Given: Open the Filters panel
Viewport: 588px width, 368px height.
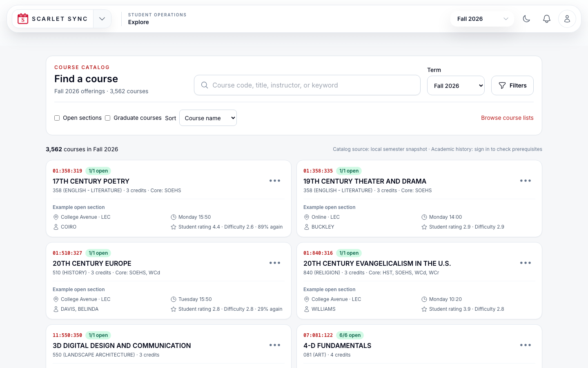Looking at the screenshot, I should click(512, 85).
